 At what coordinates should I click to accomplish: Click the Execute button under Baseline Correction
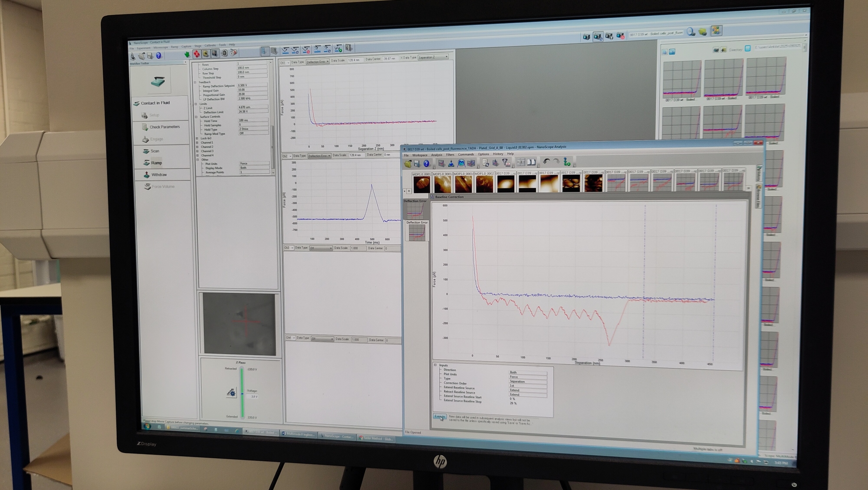pyautogui.click(x=439, y=417)
